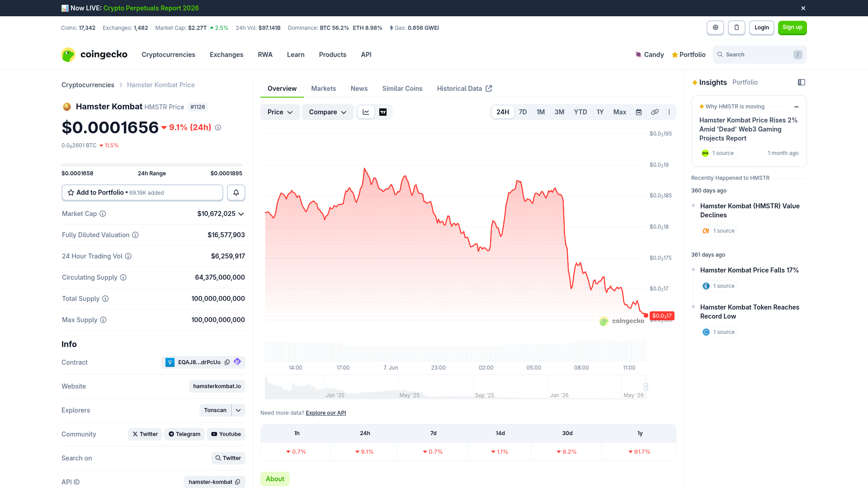Open Candy rewards icon
Viewport: 868px width, 488px height.
tap(650, 55)
